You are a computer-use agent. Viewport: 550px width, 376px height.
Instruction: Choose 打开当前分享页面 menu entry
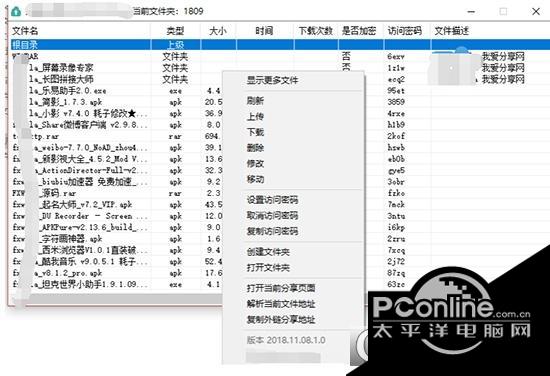pyautogui.click(x=281, y=288)
